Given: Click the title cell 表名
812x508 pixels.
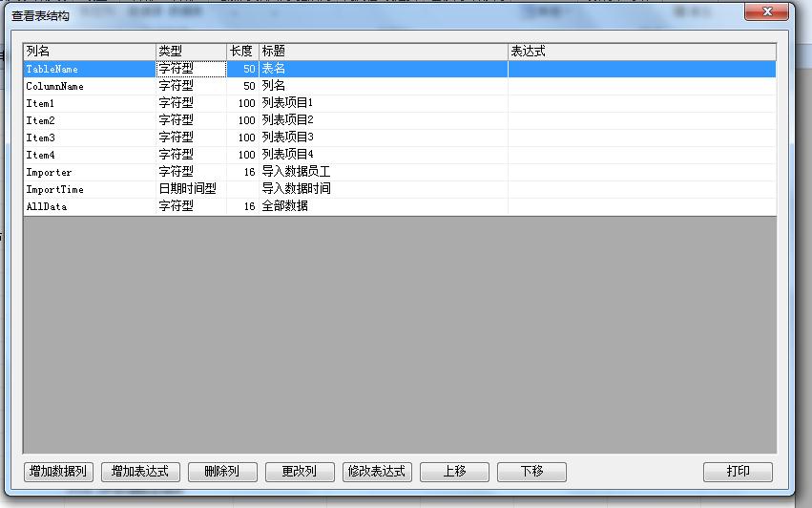Looking at the screenshot, I should click(x=384, y=69).
